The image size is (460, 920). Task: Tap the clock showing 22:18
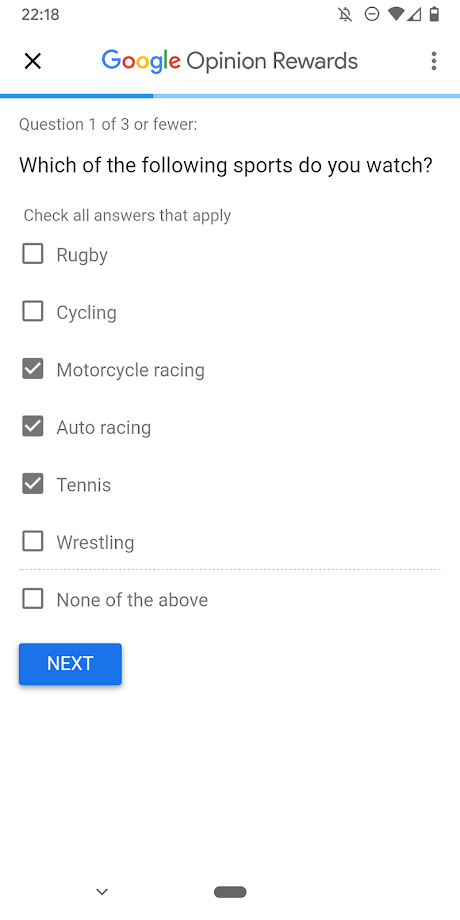40,15
